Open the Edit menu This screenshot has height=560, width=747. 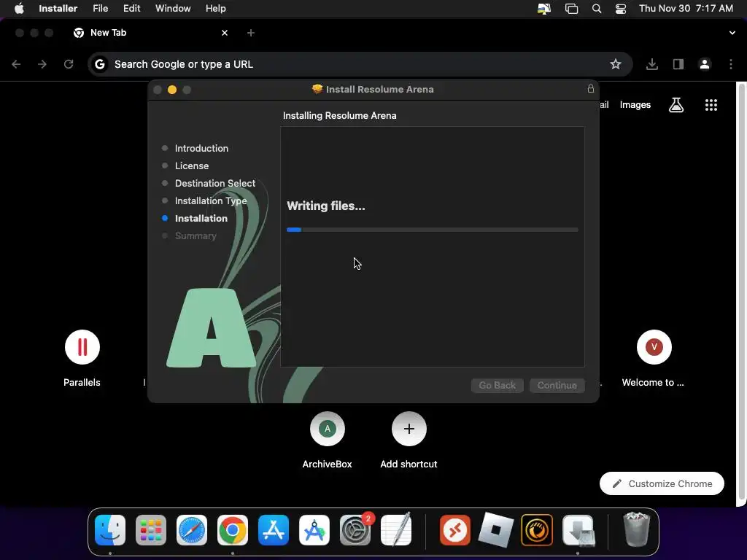131,9
